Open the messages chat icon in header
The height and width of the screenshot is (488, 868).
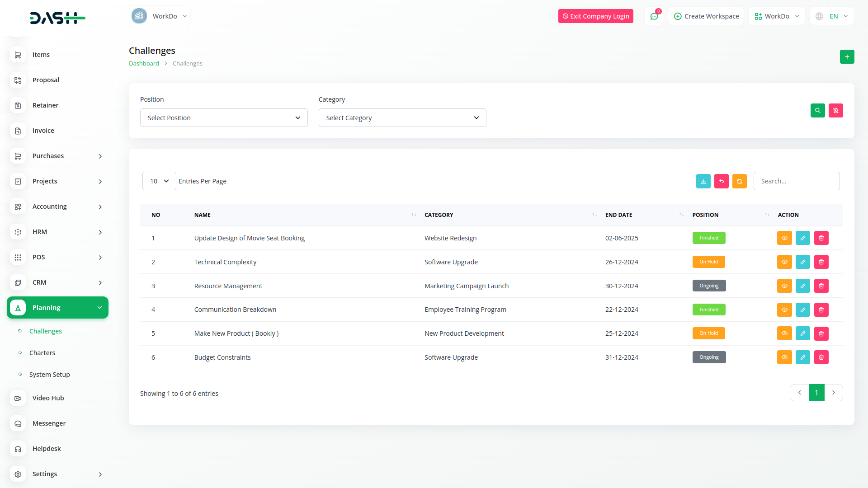pos(654,16)
